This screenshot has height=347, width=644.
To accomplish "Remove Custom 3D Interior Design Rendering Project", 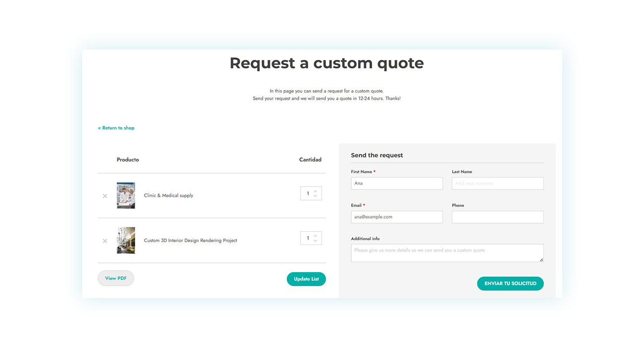I will [x=105, y=241].
